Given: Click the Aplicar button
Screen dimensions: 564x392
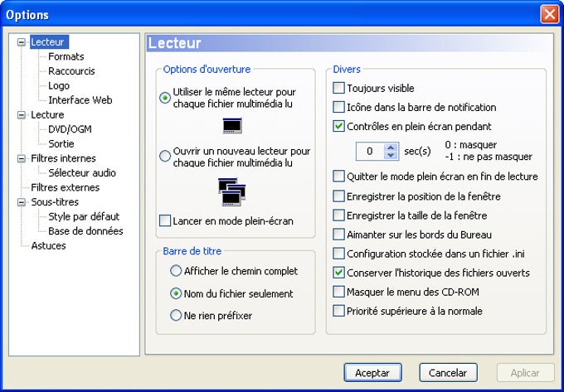Looking at the screenshot, I should [526, 373].
